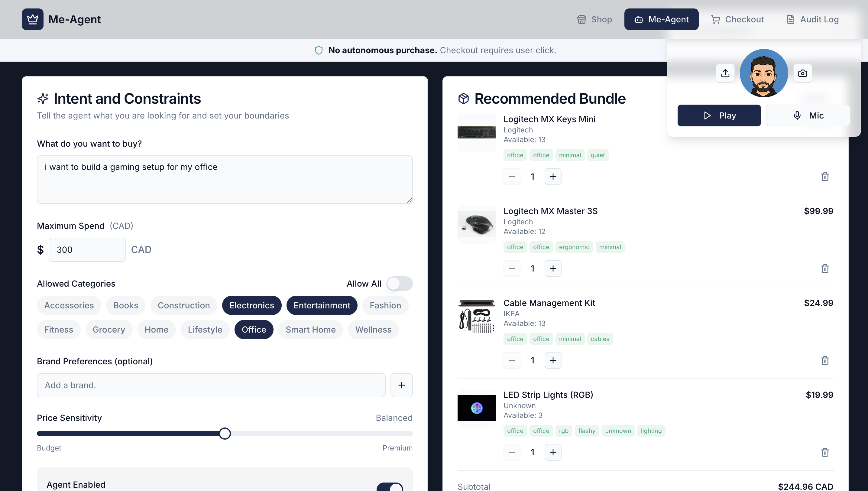Toggle the Allow All switch

tap(399, 284)
